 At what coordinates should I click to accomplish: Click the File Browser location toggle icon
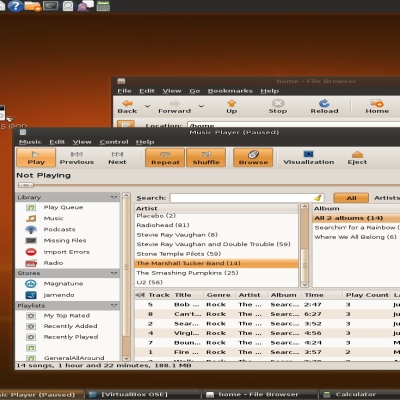[126, 124]
